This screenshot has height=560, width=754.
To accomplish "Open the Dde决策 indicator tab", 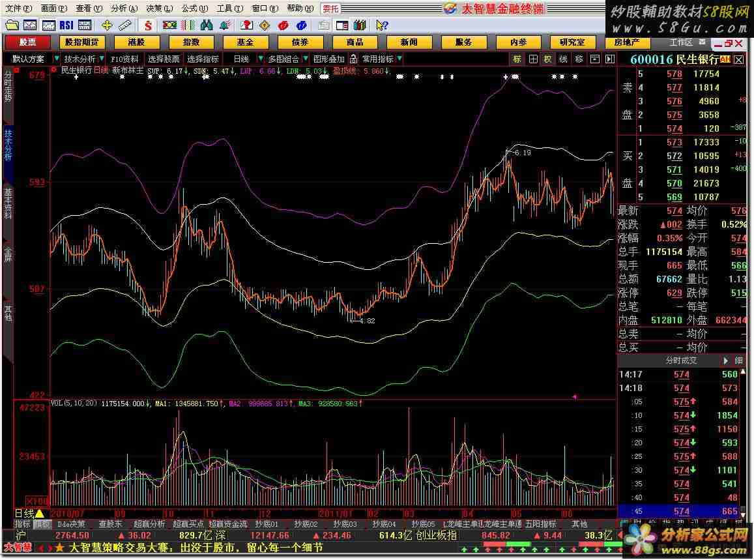I will tap(70, 524).
